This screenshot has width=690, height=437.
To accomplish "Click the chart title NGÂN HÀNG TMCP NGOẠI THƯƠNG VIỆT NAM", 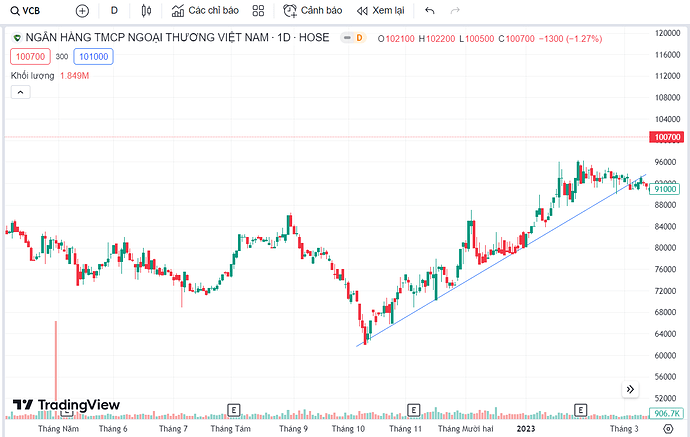I will (x=147, y=38).
